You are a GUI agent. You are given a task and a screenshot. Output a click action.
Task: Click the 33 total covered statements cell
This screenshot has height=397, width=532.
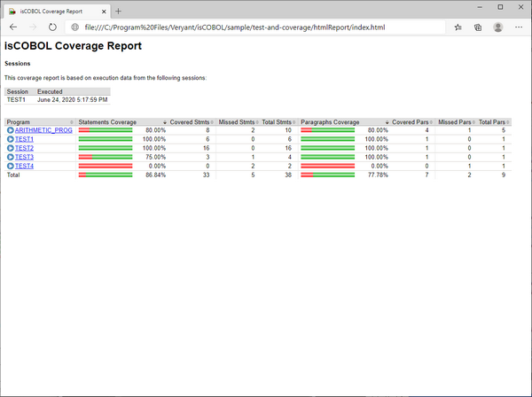point(206,175)
